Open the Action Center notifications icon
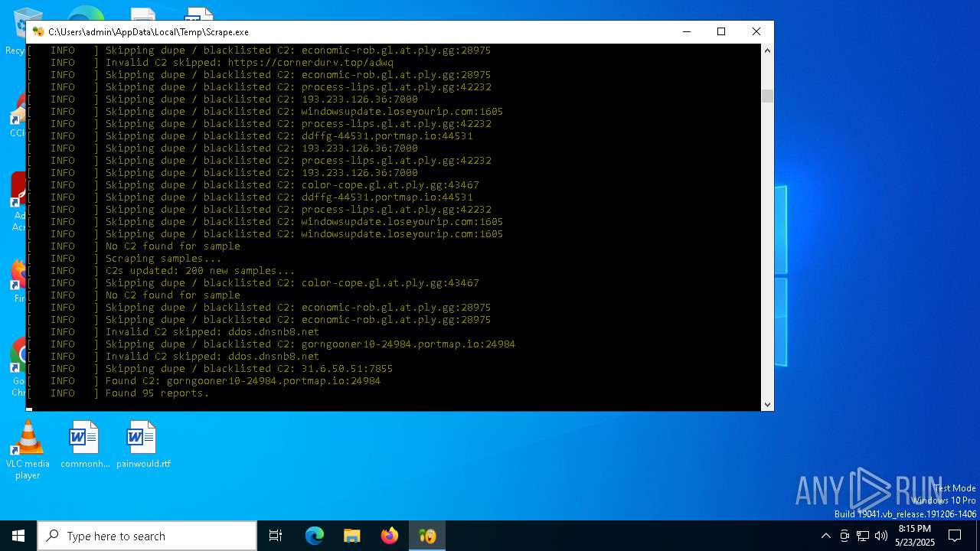This screenshot has width=980, height=551. pyautogui.click(x=955, y=536)
